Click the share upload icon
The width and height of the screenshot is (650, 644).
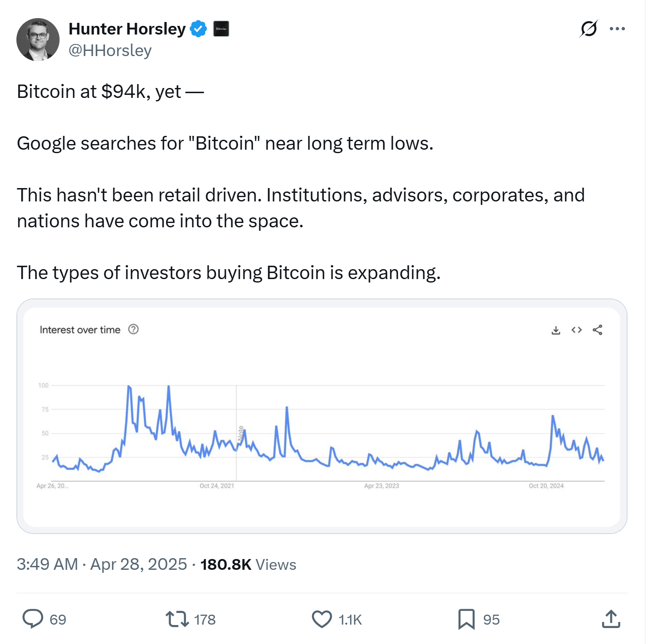611,619
